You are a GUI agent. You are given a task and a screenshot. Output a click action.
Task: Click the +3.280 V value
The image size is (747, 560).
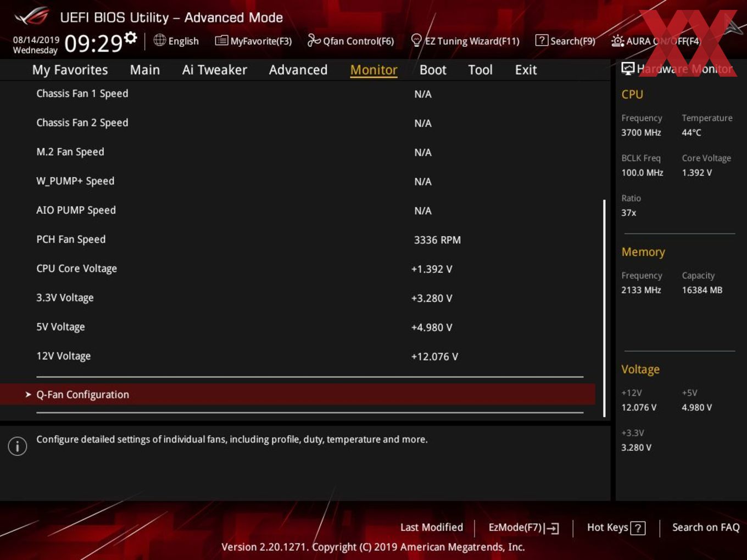(432, 298)
